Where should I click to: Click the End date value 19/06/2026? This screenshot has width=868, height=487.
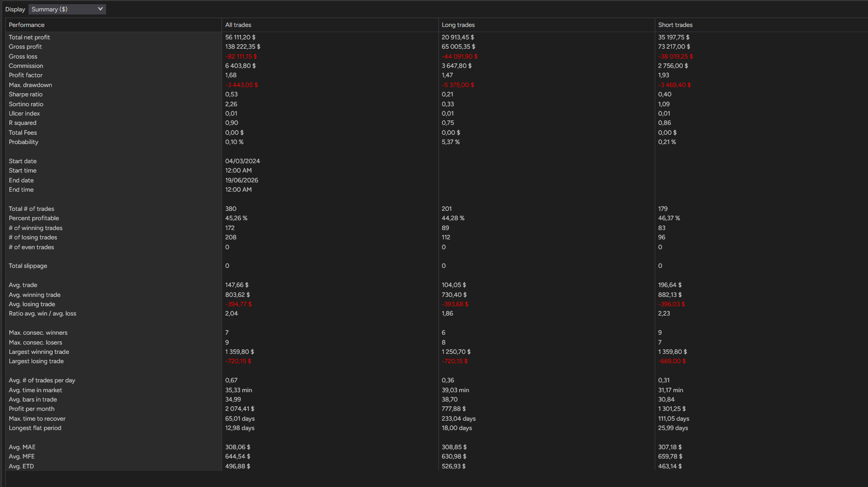[242, 180]
